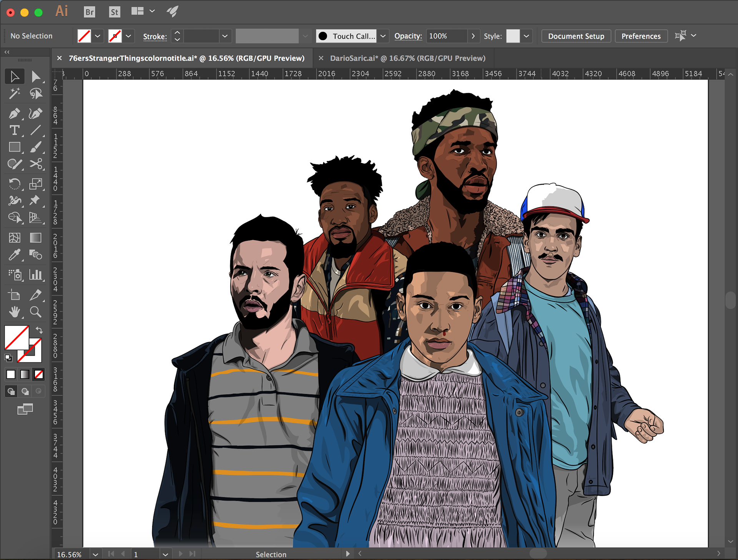This screenshot has height=560, width=738.
Task: Open the align-to options dropdown
Action: pos(693,36)
